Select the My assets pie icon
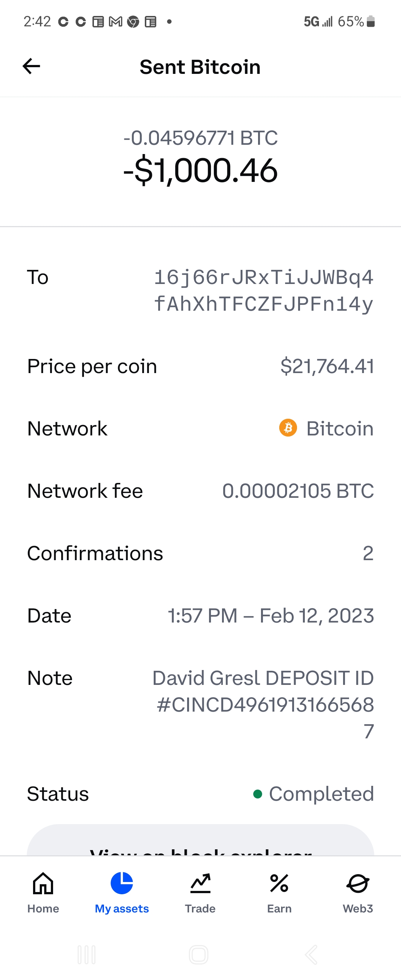Image resolution: width=401 pixels, height=980 pixels. (x=122, y=883)
